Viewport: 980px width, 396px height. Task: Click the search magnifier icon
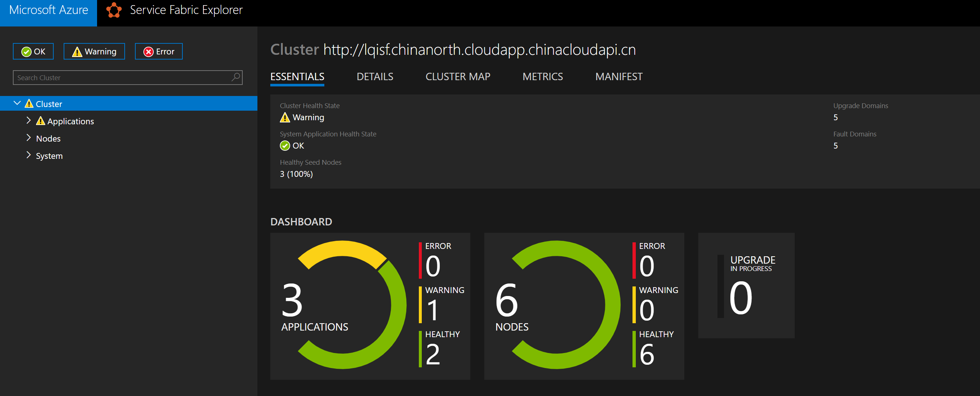(x=235, y=77)
